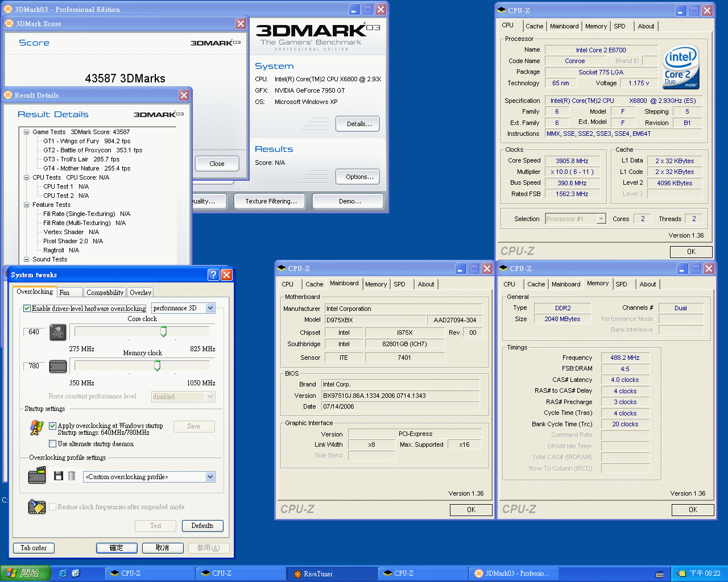Viewport: 728px width, 582px height.
Task: Adjust the Core clock slider thumb
Action: point(163,331)
